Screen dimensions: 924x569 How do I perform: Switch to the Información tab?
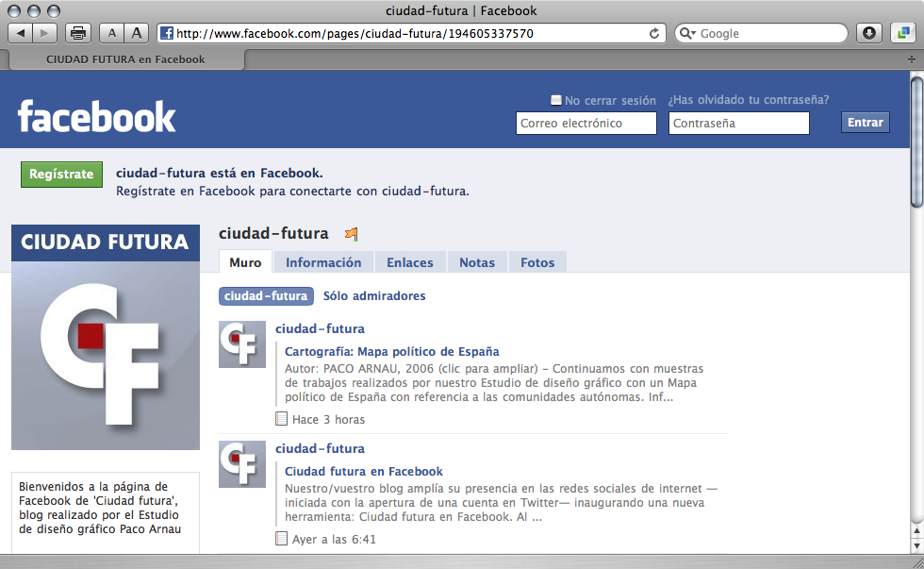(x=323, y=262)
